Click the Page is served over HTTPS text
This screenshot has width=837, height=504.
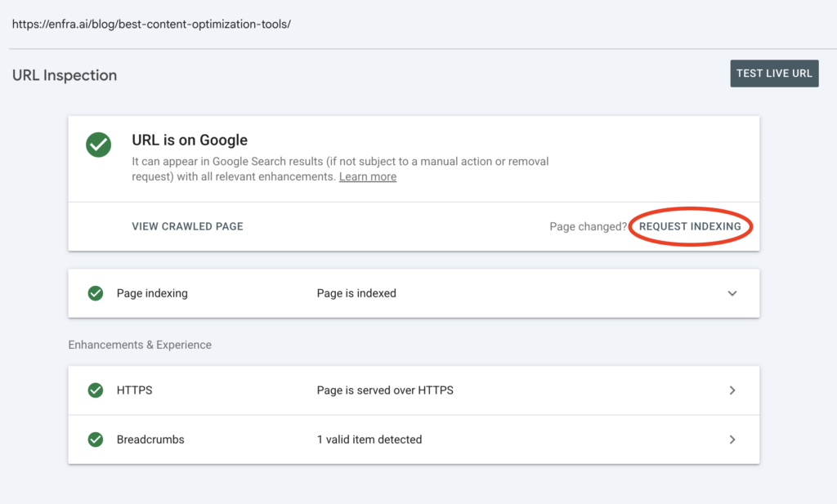coord(385,390)
